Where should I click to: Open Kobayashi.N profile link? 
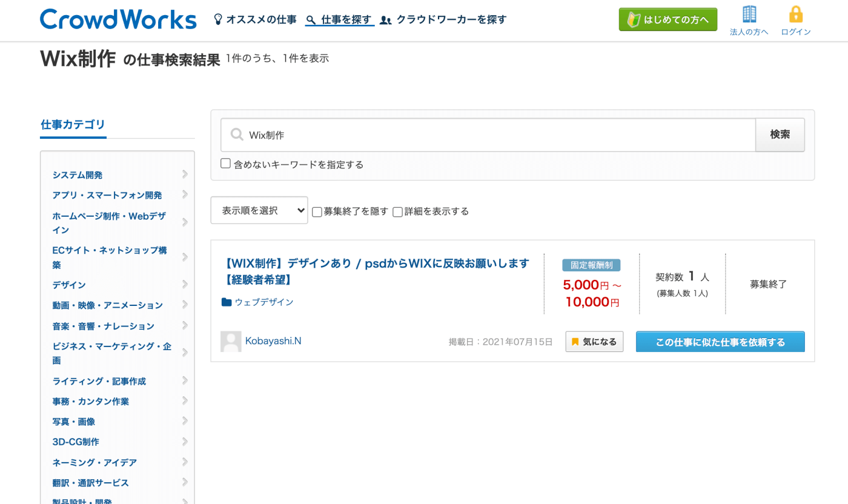click(x=273, y=341)
